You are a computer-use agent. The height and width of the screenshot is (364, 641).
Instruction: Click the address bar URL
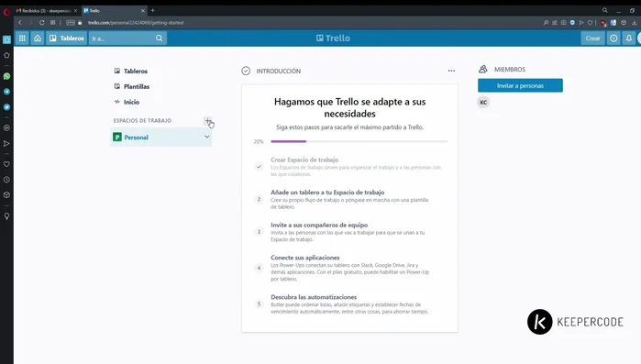136,23
